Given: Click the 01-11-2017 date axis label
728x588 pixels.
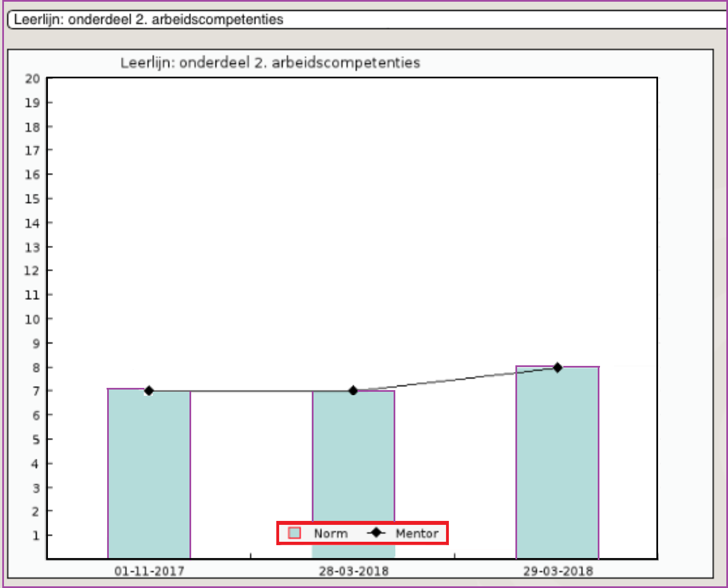Looking at the screenshot, I should (x=149, y=571).
